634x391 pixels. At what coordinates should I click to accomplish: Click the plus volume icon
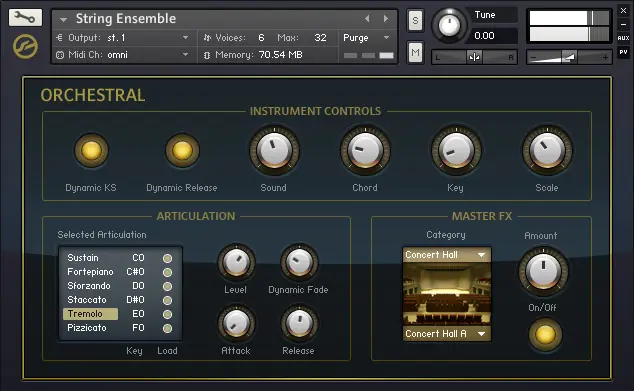(605, 58)
